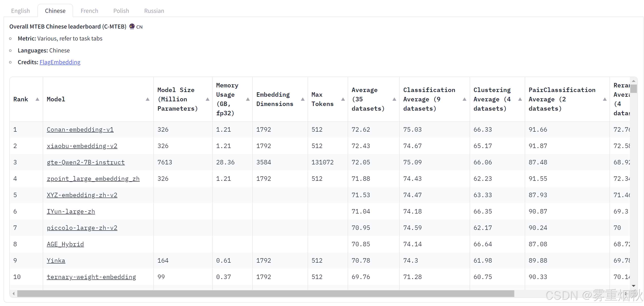Image resolution: width=644 pixels, height=306 pixels.
Task: Open the Russian leaderboard tab
Action: [x=154, y=11]
